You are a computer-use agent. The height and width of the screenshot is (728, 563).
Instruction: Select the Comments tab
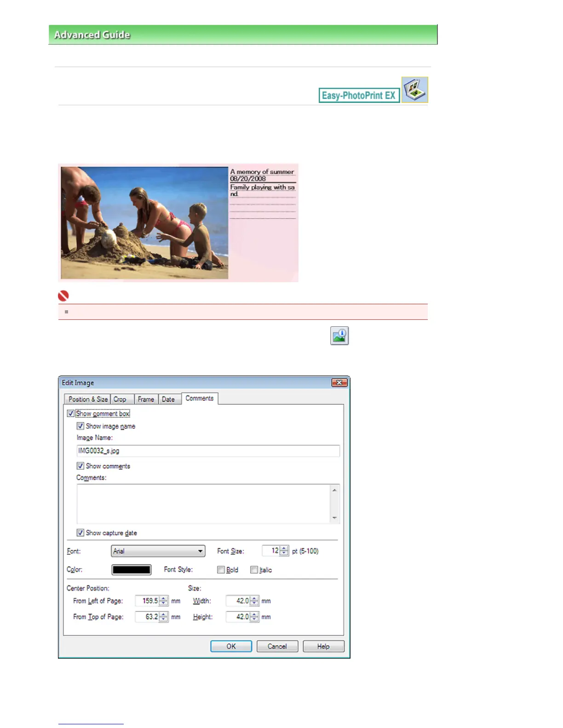(x=200, y=398)
